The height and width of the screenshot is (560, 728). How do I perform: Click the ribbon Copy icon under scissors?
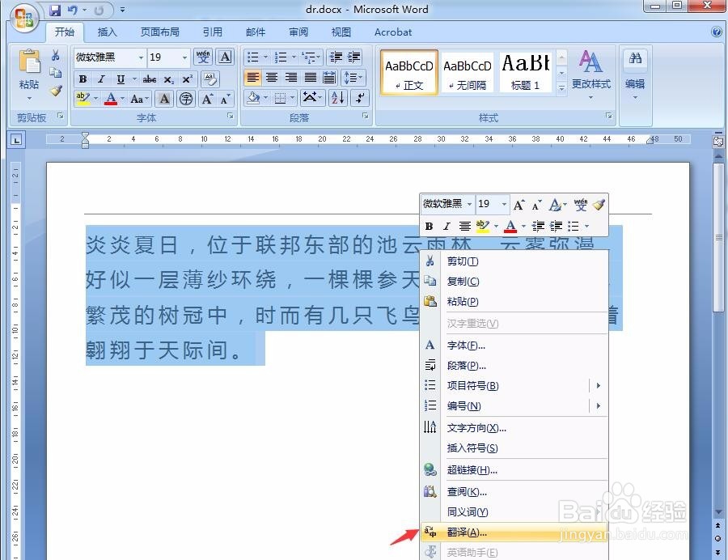pyautogui.click(x=56, y=73)
